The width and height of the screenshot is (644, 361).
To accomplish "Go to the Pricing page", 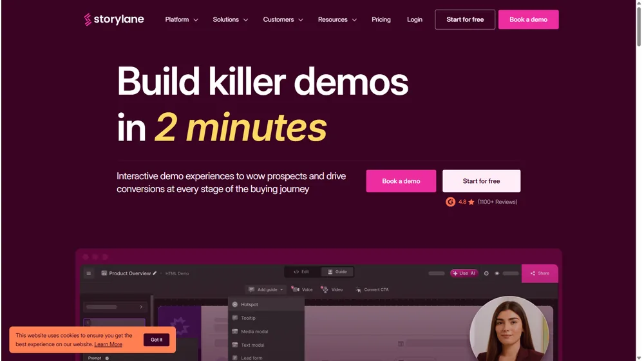I will [381, 19].
